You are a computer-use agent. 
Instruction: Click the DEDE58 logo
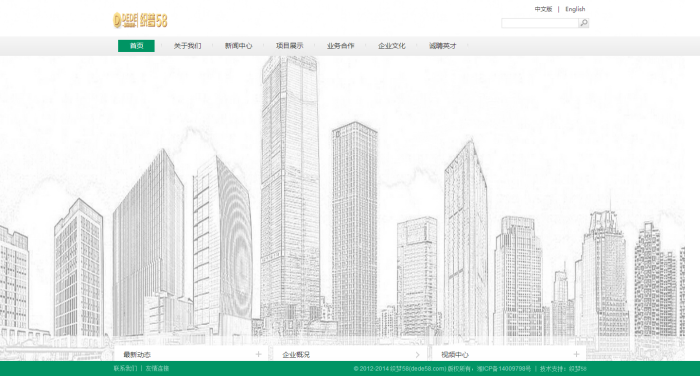[x=140, y=21]
